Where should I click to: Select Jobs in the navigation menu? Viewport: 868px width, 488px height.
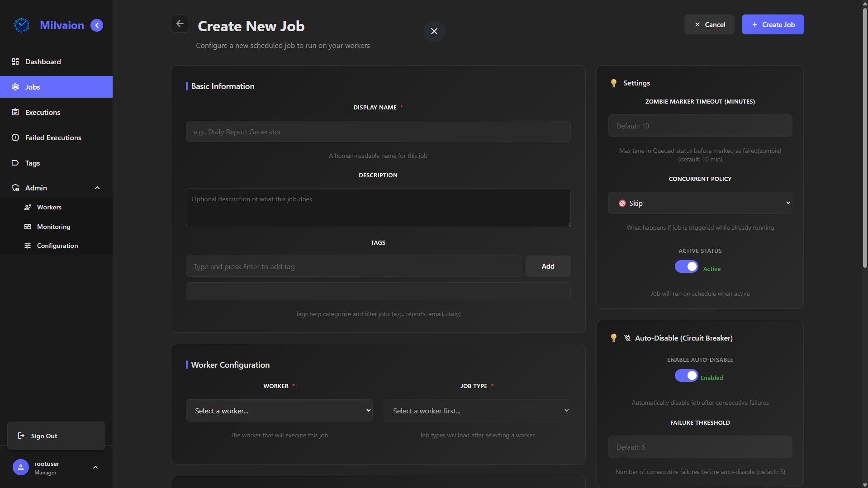point(32,87)
